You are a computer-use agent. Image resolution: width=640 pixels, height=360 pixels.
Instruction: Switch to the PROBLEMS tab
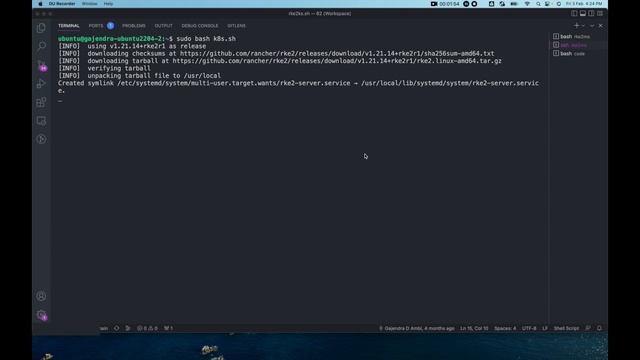click(134, 26)
